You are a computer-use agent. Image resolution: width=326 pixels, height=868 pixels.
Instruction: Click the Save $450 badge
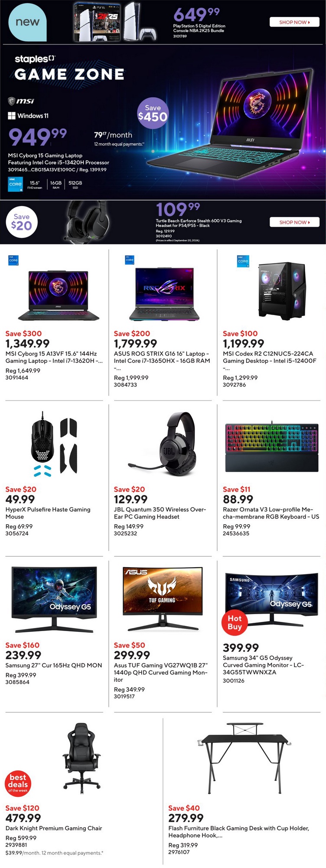coord(153,114)
